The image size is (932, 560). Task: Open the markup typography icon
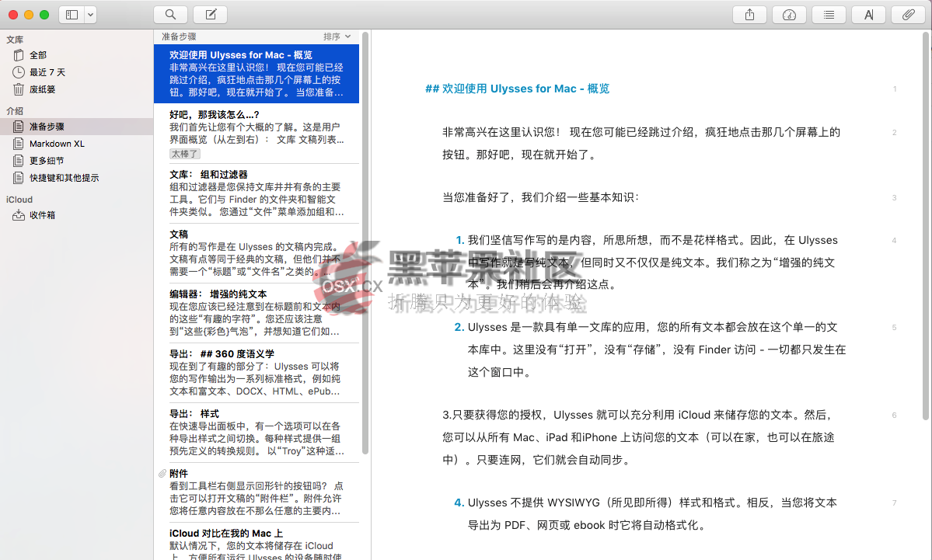pos(868,15)
